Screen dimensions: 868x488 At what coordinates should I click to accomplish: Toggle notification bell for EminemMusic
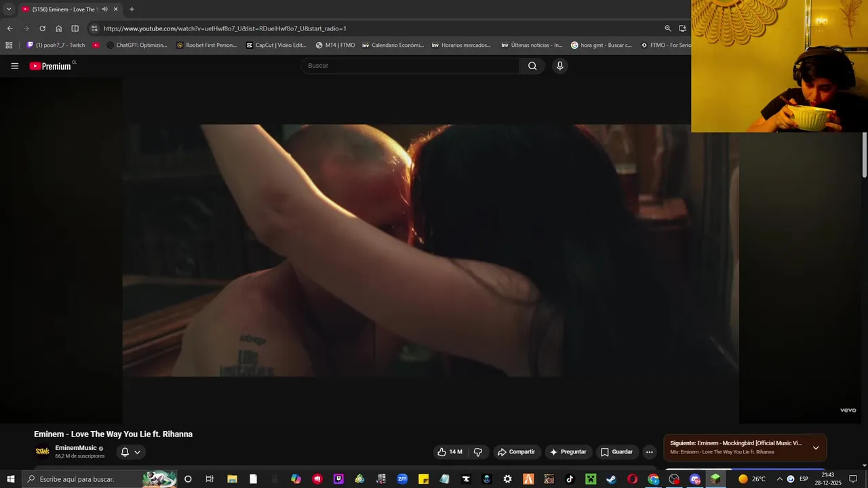(x=130, y=452)
